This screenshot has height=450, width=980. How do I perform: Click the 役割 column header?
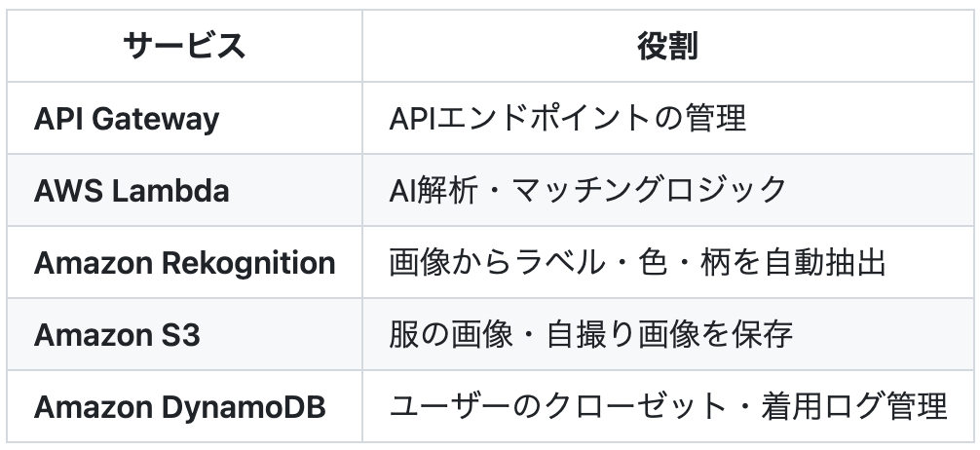(x=666, y=47)
